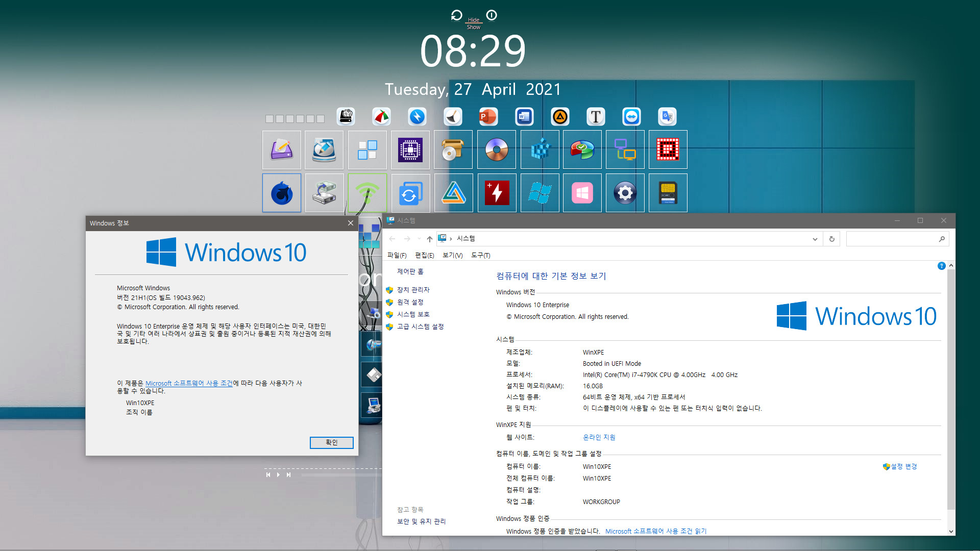Click the play button in desktop media controls

pos(278,474)
